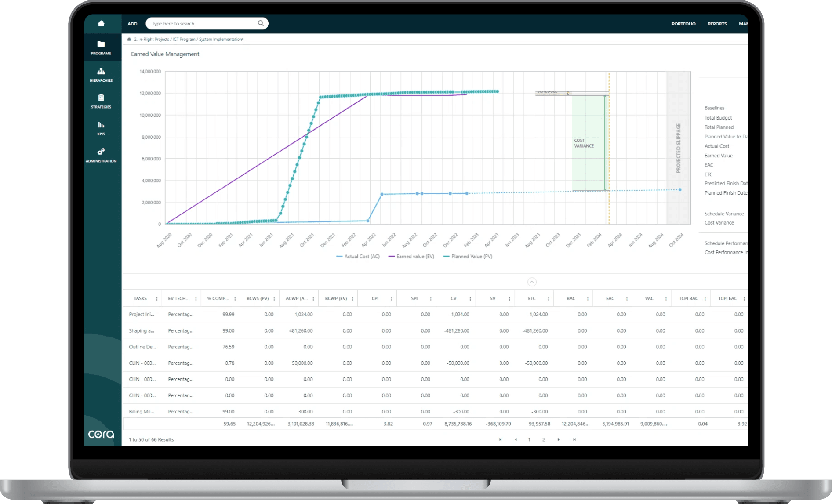Open the home icon in top bar
This screenshot has width=832, height=504.
tap(101, 24)
